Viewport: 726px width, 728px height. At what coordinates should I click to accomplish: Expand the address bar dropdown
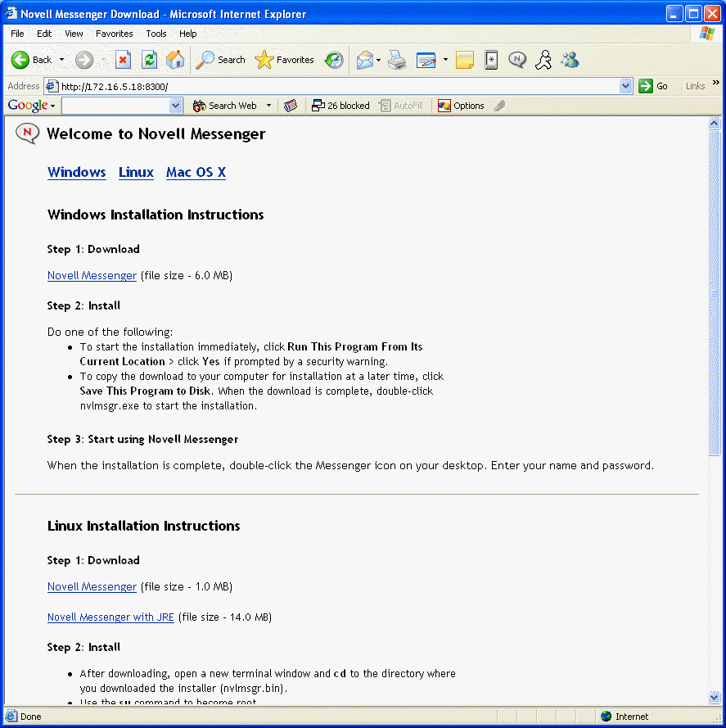(x=625, y=86)
